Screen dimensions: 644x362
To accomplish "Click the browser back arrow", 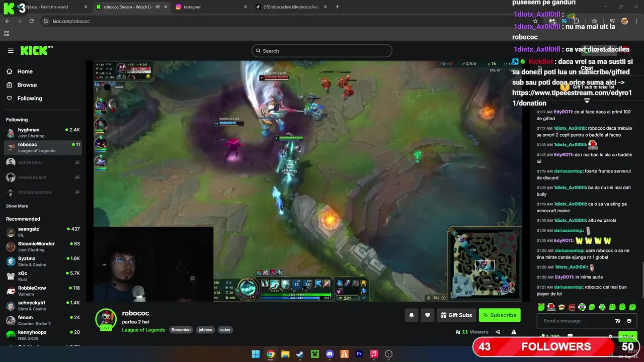I will pos(7,21).
